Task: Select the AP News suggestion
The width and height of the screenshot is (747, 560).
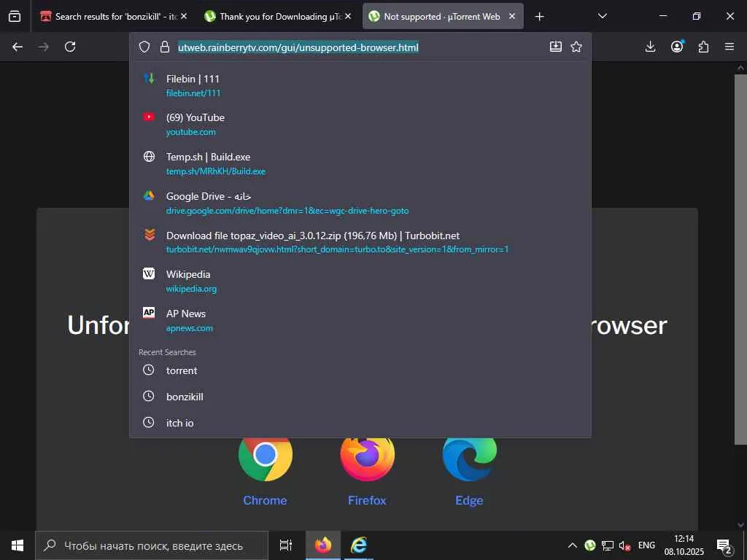Action: [x=360, y=320]
